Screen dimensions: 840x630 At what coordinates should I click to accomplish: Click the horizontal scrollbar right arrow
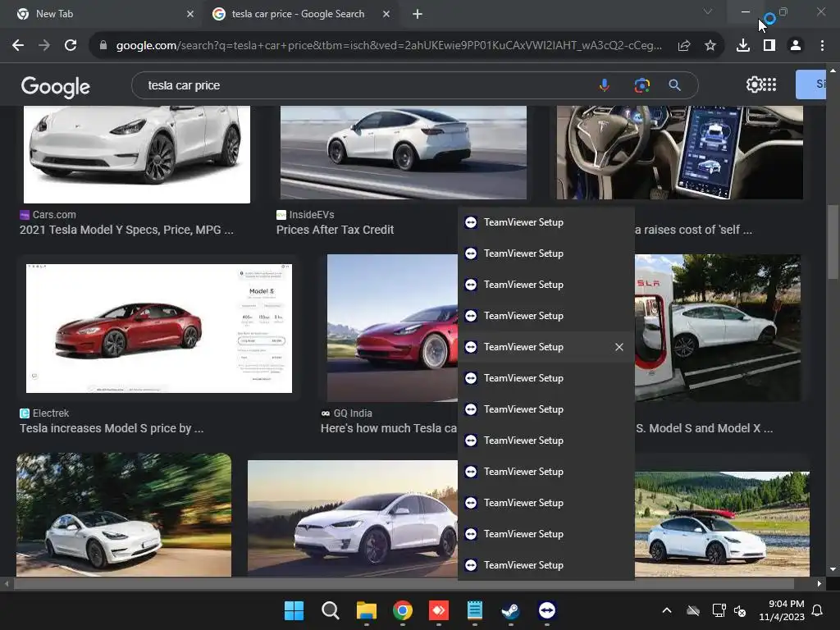click(819, 583)
